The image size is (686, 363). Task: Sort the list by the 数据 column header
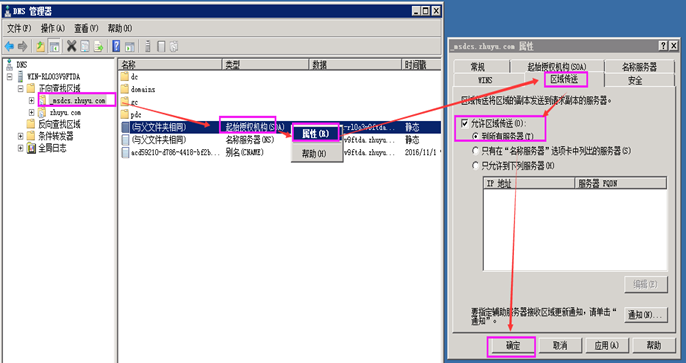pos(355,65)
